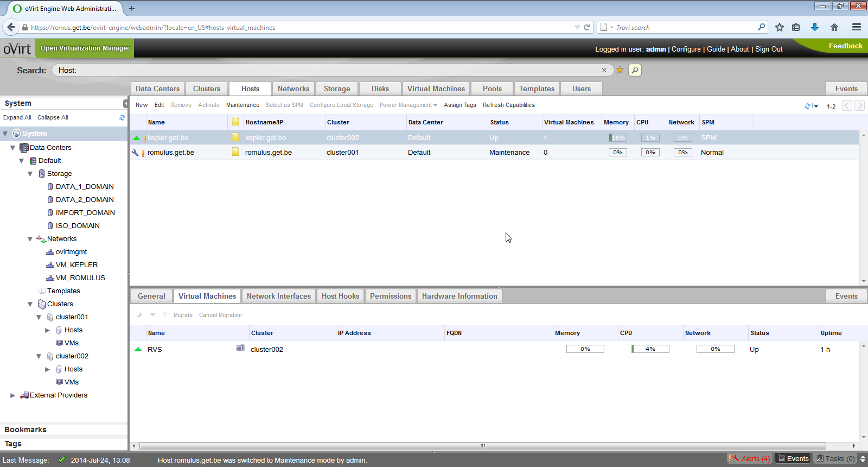The height and width of the screenshot is (467, 868).
Task: Click the horizontal scrollbar in VM panel
Action: click(x=482, y=446)
